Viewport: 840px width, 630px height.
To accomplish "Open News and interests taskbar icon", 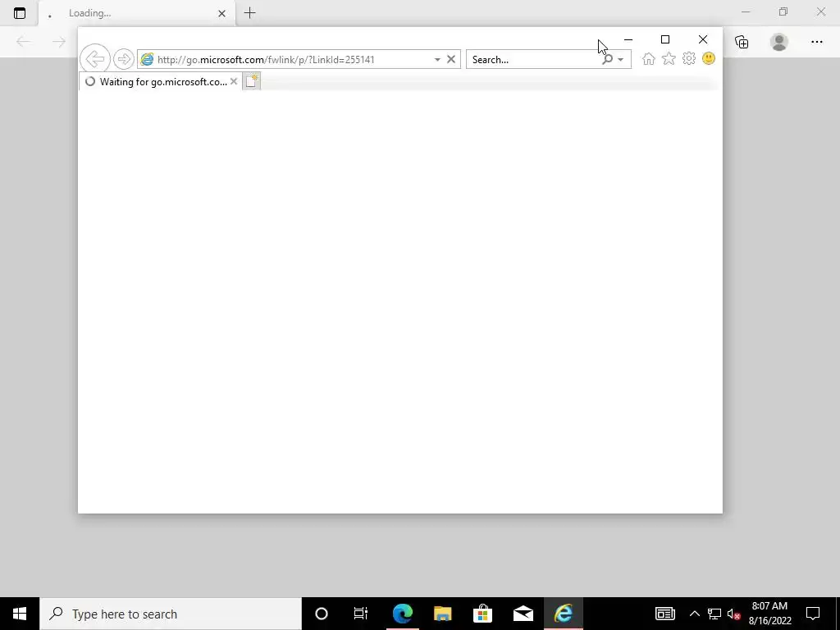I will click(664, 614).
